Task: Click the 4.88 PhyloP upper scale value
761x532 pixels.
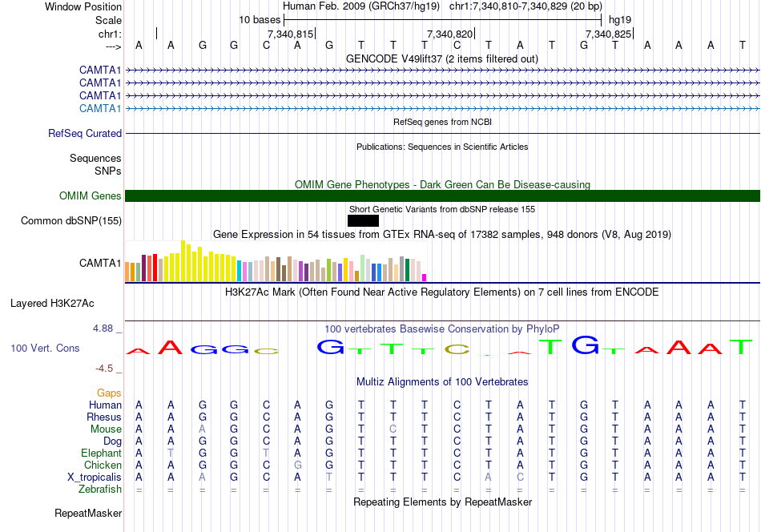Action: tap(103, 328)
